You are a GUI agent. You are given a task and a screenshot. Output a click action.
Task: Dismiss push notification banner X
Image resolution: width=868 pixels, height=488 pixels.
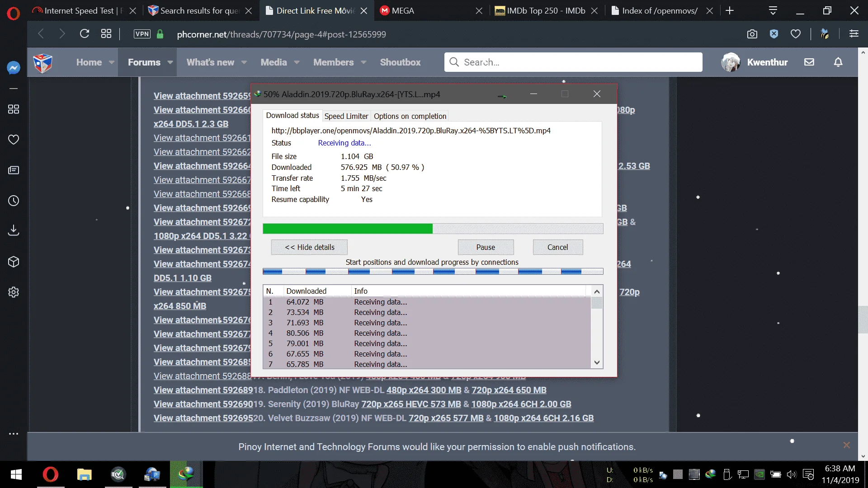(847, 445)
